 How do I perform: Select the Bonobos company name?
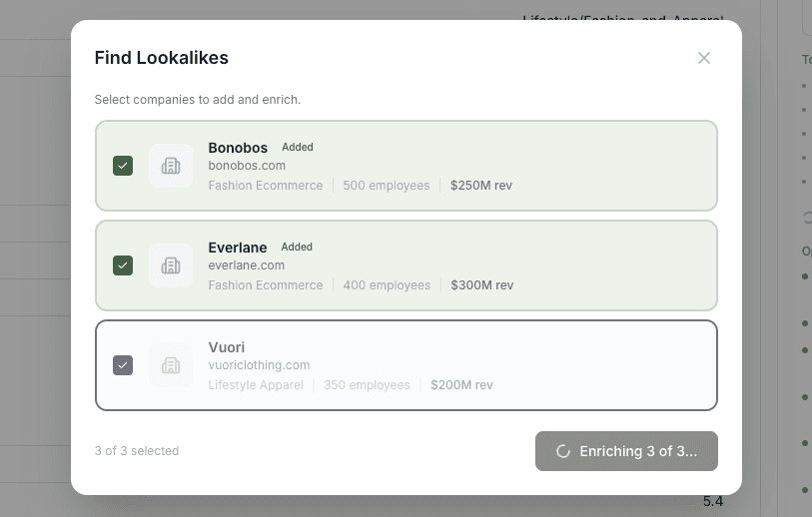(x=238, y=148)
